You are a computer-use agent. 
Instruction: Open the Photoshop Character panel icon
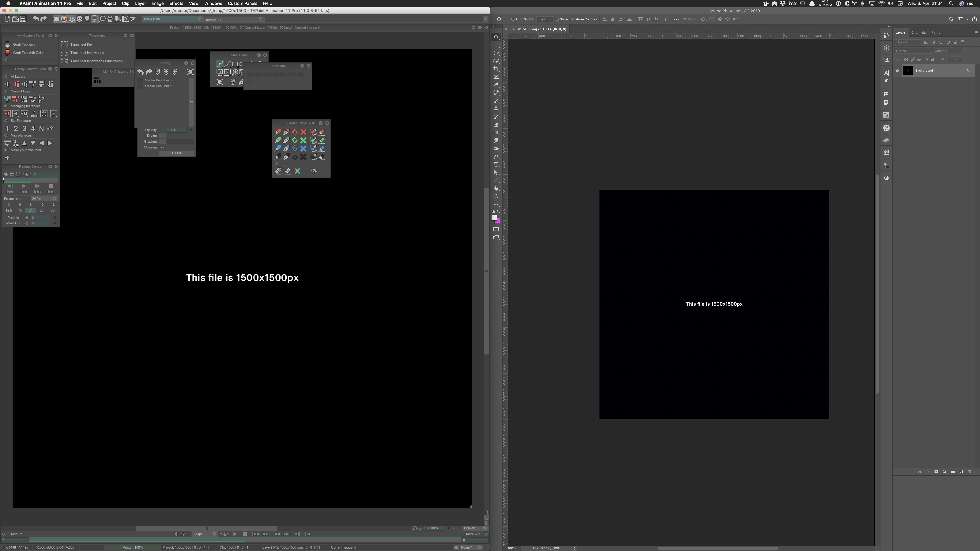886,73
